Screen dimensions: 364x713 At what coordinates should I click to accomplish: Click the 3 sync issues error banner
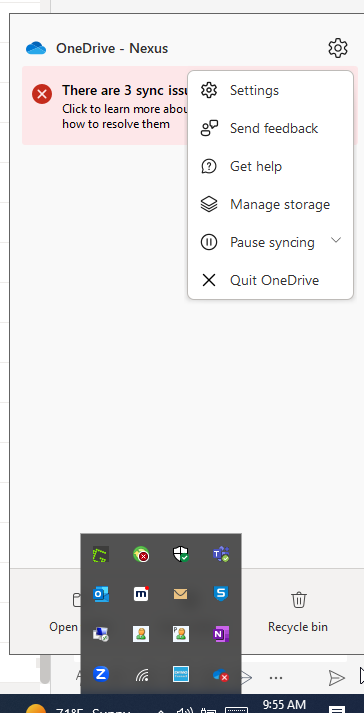pyautogui.click(x=105, y=105)
